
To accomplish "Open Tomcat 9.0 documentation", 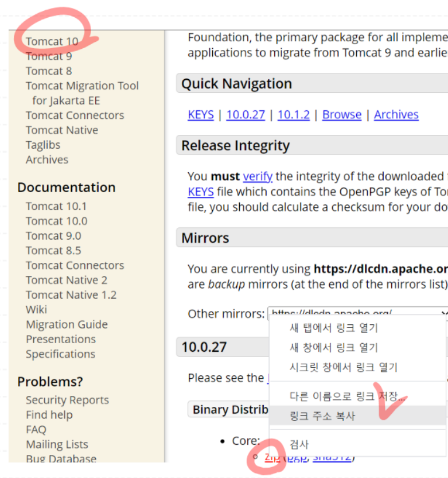I will [x=54, y=236].
